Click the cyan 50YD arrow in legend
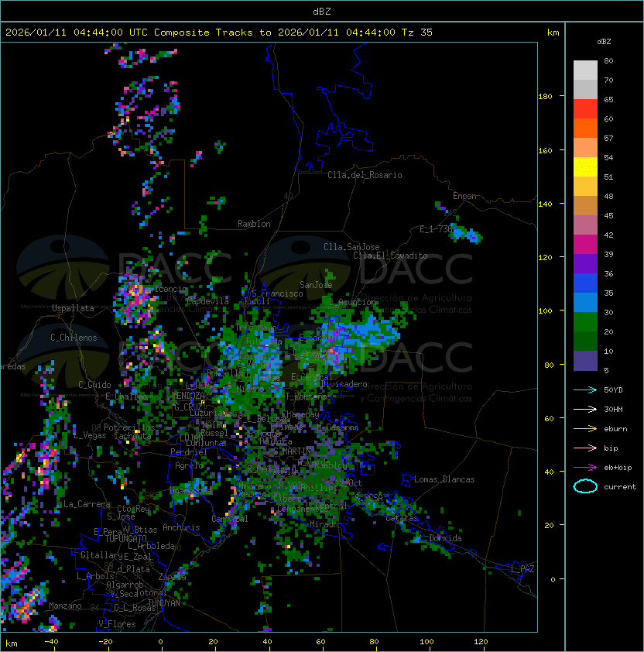Viewport: 644px width, 652px height. [585, 390]
